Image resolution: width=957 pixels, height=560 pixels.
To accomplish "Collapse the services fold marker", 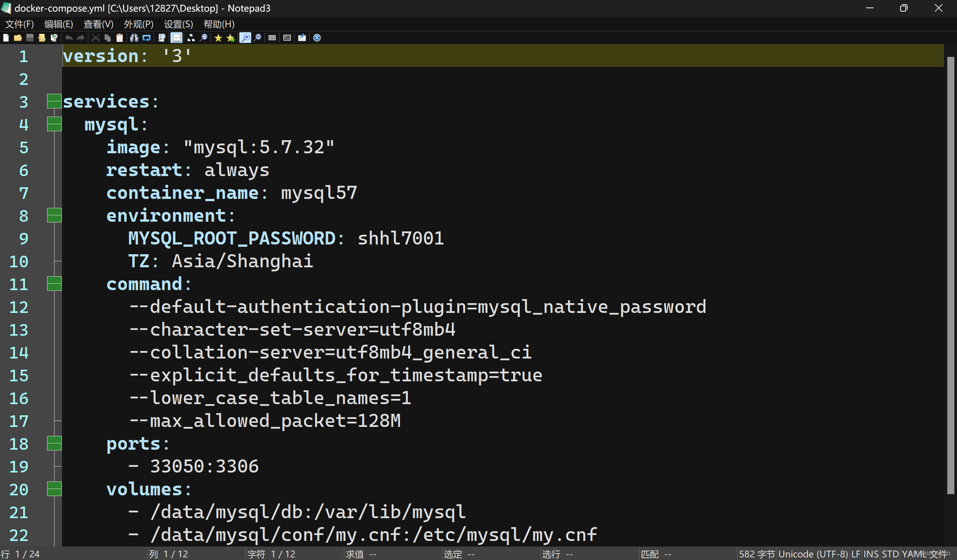I will (x=54, y=101).
